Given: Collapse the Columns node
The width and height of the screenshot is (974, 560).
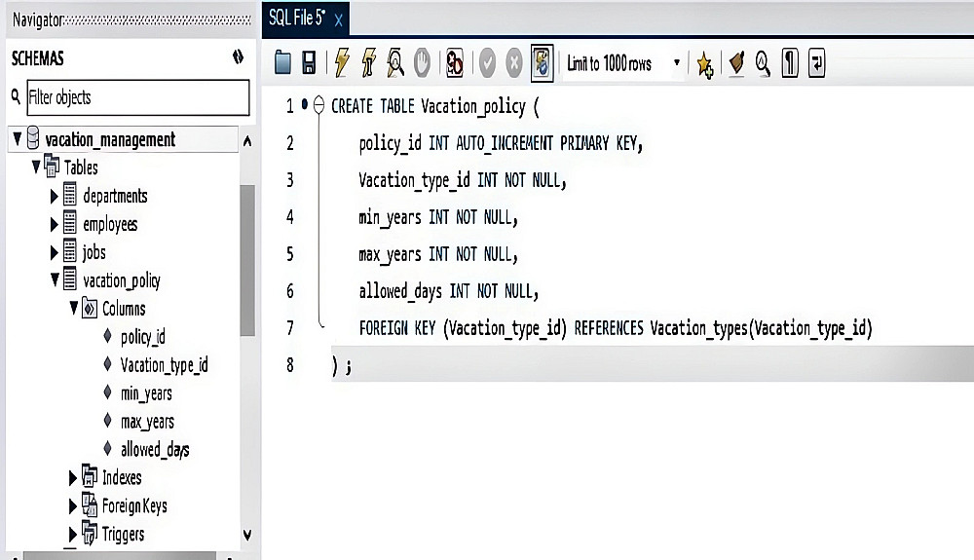Looking at the screenshot, I should pos(74,307).
